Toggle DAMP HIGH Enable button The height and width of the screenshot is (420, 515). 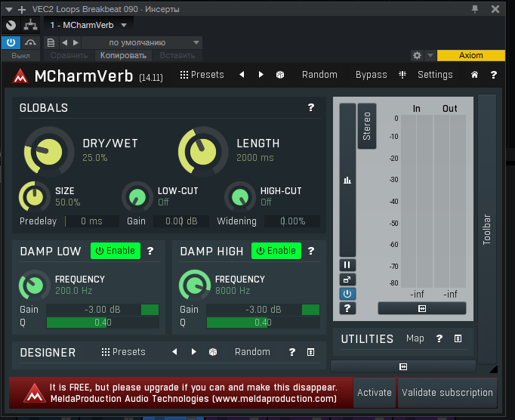(276, 251)
